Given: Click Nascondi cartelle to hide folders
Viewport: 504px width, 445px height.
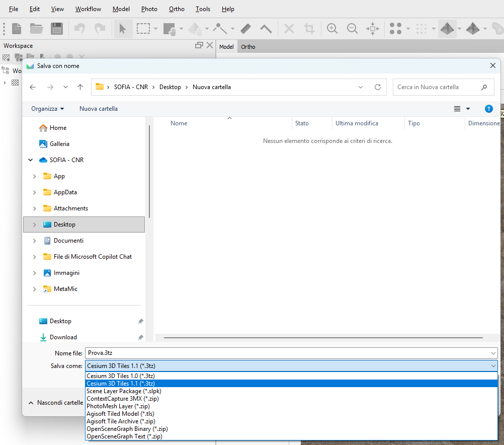Looking at the screenshot, I should pos(55,403).
